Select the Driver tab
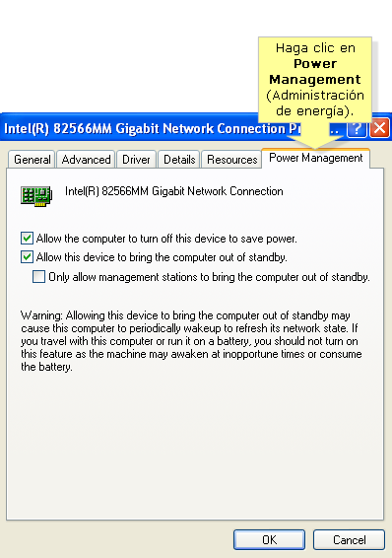Image resolution: width=392 pixels, height=558 pixels. 136,159
